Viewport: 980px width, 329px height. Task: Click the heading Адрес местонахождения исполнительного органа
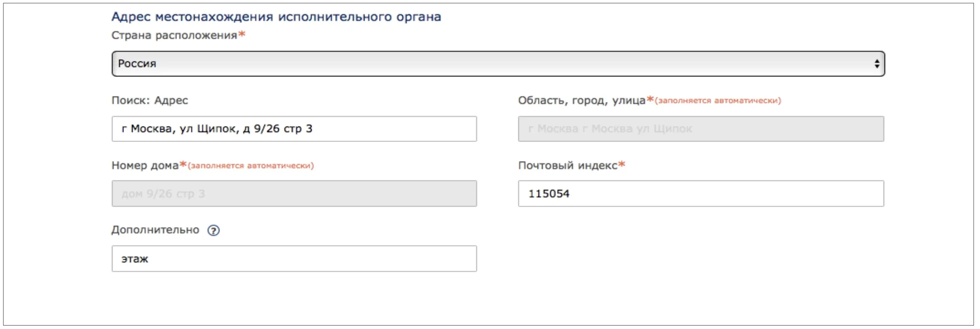coord(276,17)
